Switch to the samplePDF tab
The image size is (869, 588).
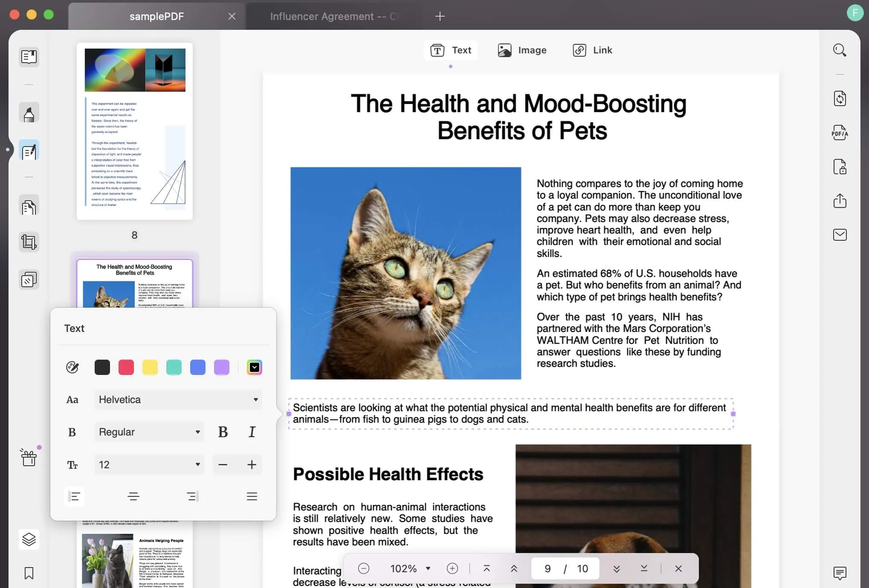point(156,16)
